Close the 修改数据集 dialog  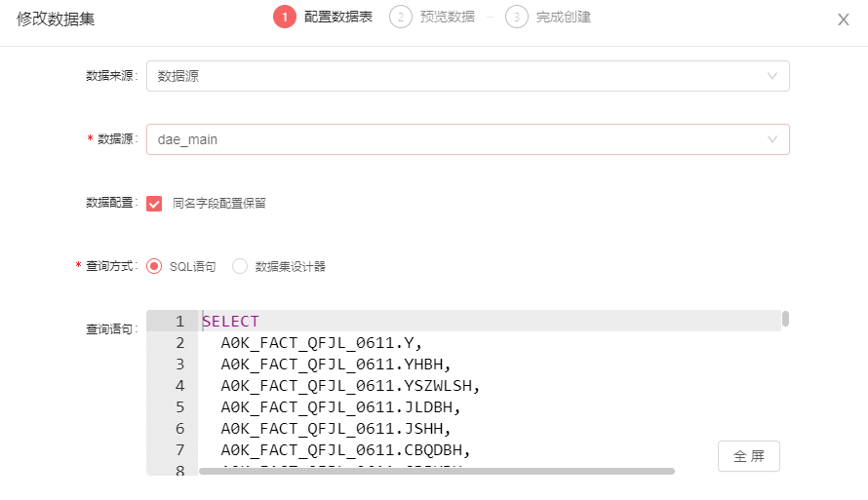tap(844, 19)
